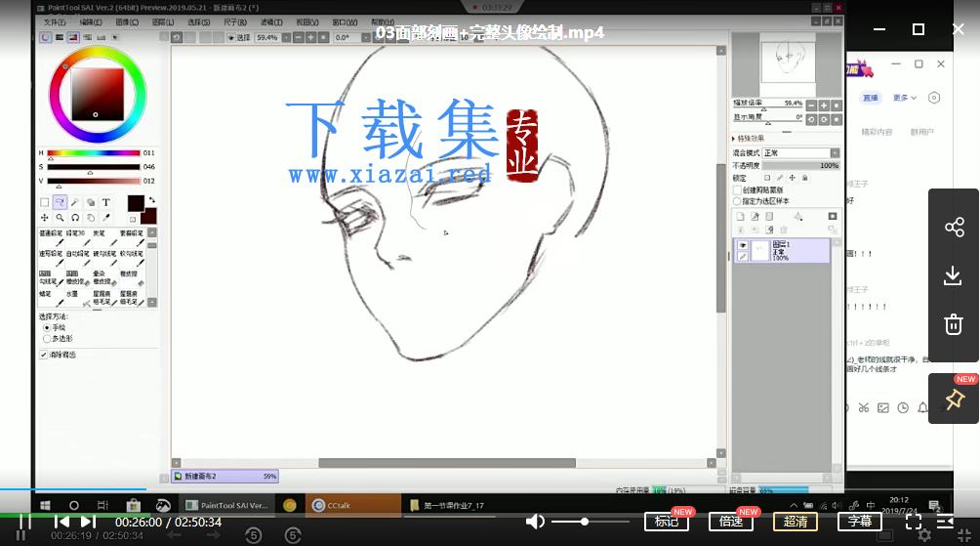Click the 直播 button in chat window
The image size is (980, 546).
point(871,98)
